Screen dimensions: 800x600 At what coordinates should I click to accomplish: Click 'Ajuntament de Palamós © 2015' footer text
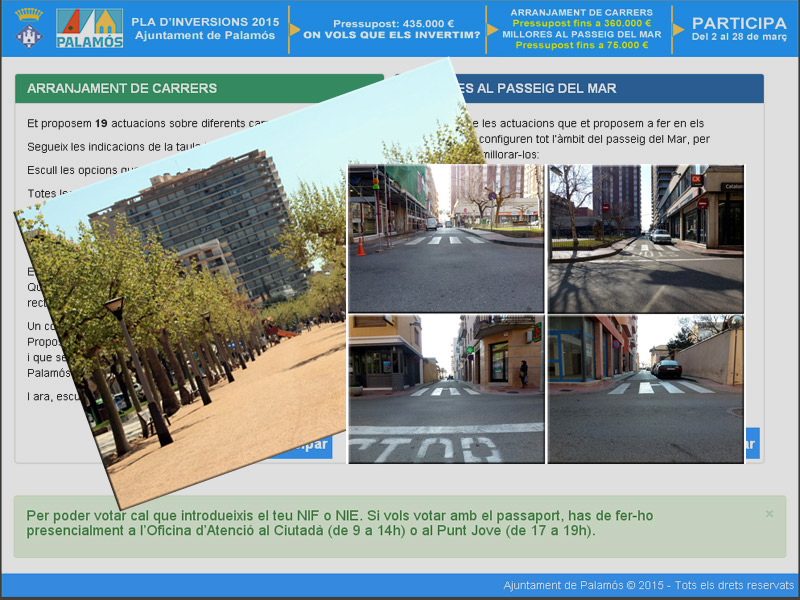click(x=584, y=585)
